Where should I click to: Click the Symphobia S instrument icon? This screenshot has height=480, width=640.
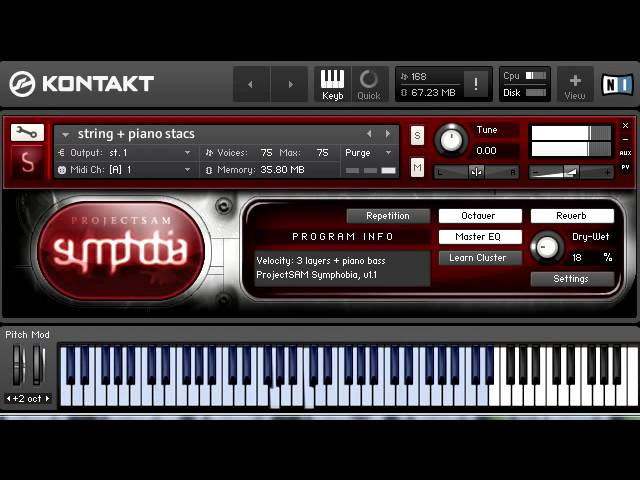(x=27, y=162)
